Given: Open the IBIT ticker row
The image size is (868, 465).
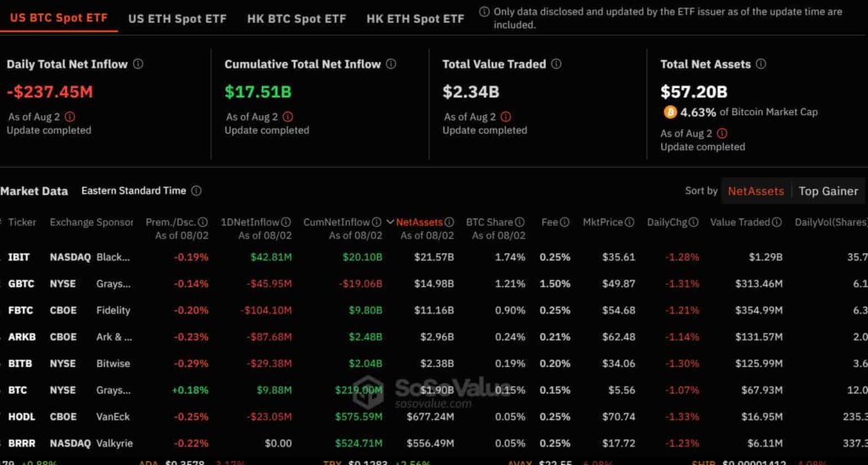Looking at the screenshot, I should point(19,257).
